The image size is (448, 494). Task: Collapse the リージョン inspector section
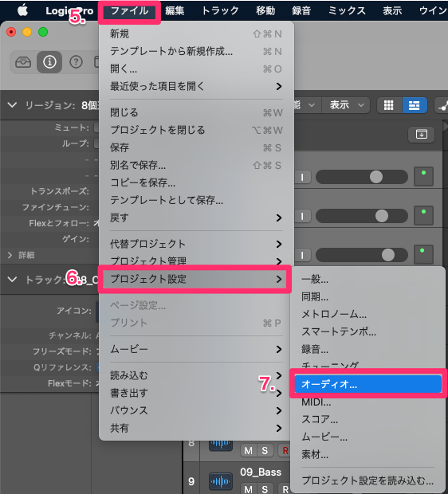tap(12, 105)
